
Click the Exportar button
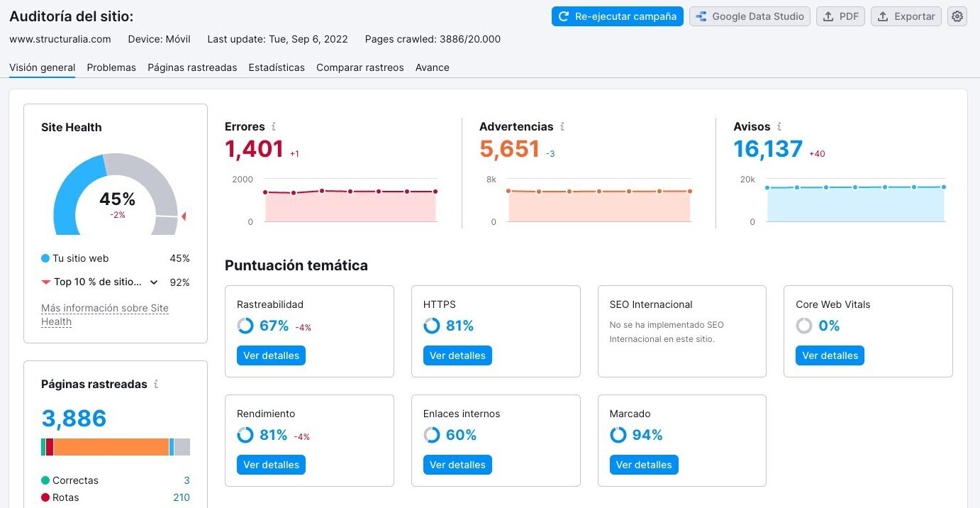[x=906, y=16]
